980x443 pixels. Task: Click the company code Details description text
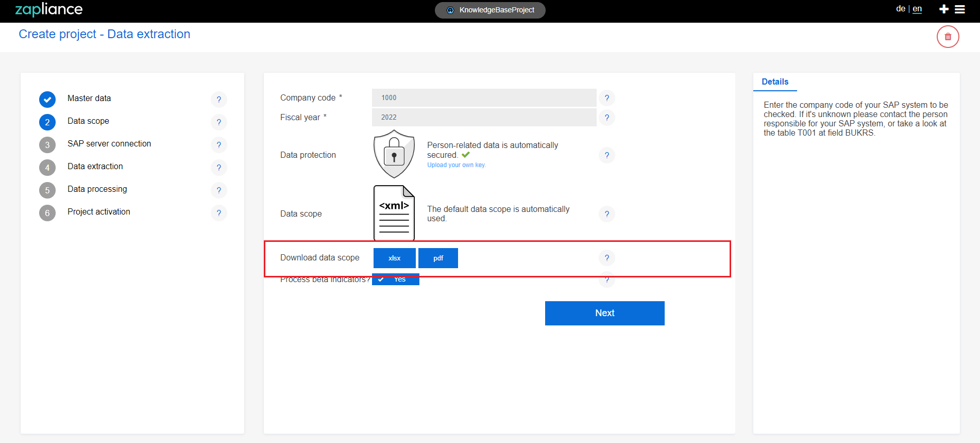(856, 119)
